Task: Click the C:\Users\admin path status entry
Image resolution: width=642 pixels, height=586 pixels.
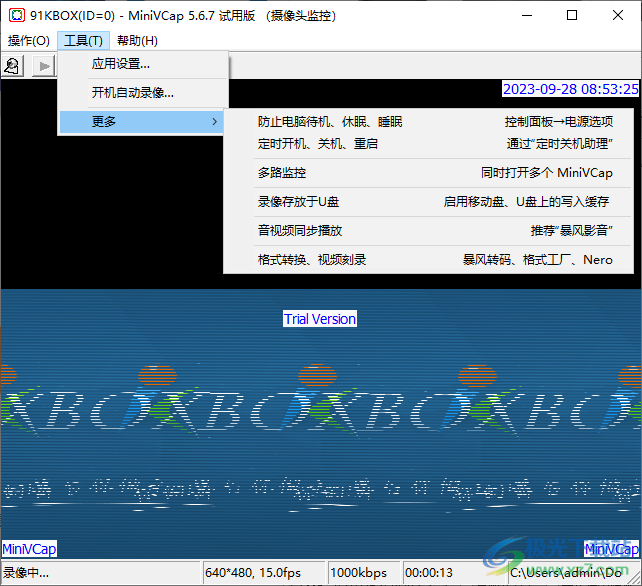Action: coord(571,572)
